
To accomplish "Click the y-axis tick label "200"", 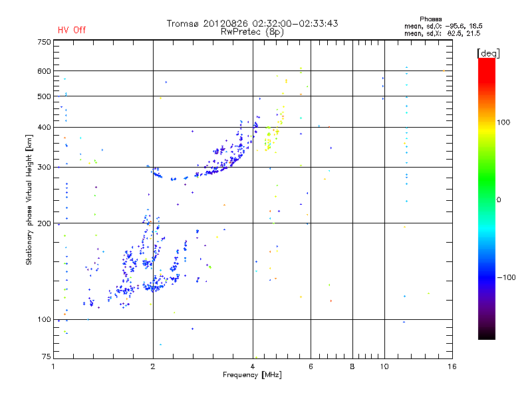I will [x=44, y=223].
